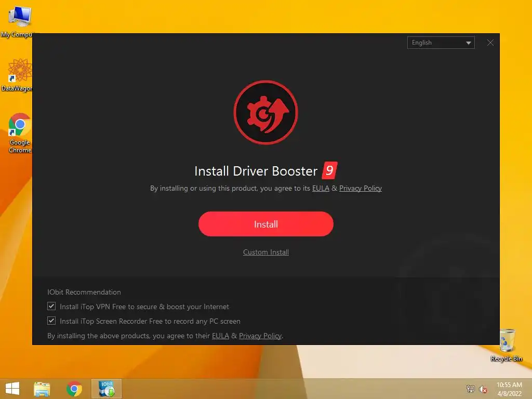Image resolution: width=532 pixels, height=399 pixels.
Task: Click the IObit installer taskbar icon
Action: point(107,389)
